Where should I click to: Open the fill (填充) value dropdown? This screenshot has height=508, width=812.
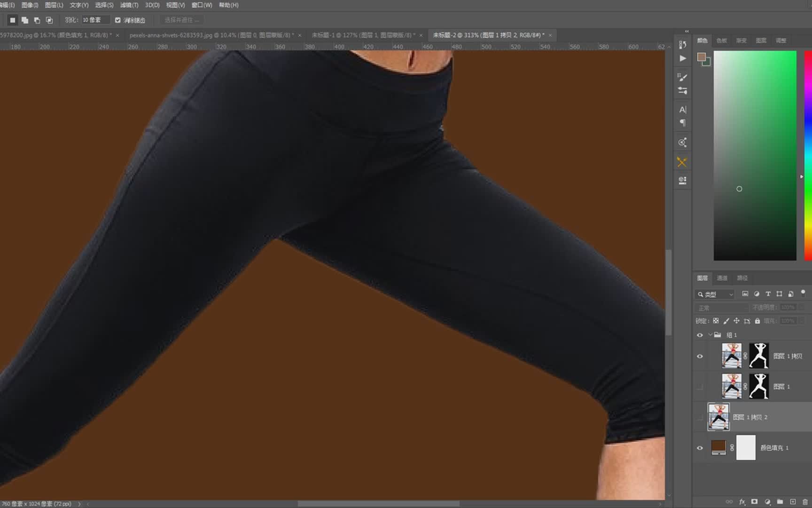802,321
